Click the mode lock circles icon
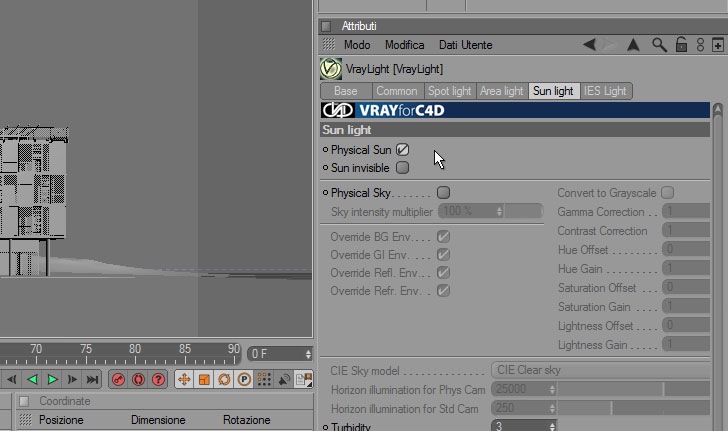This screenshot has width=728, height=431. 700,45
